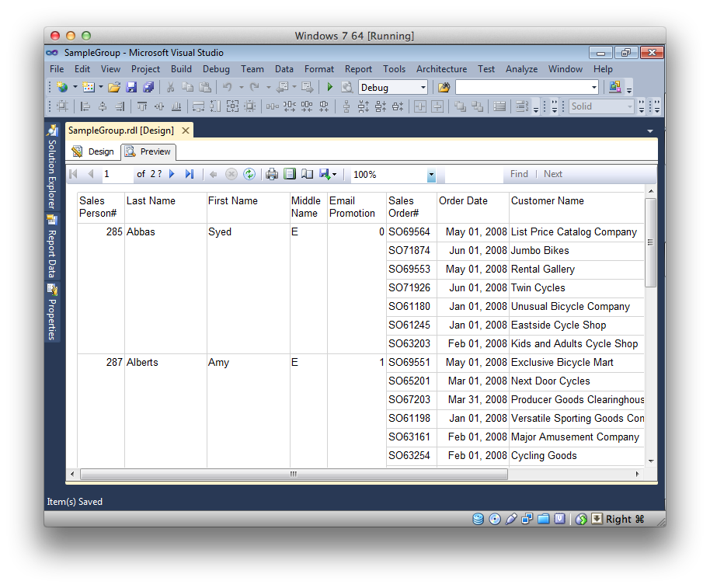
Task: Open the Solid border style dropdown
Action: (x=629, y=106)
